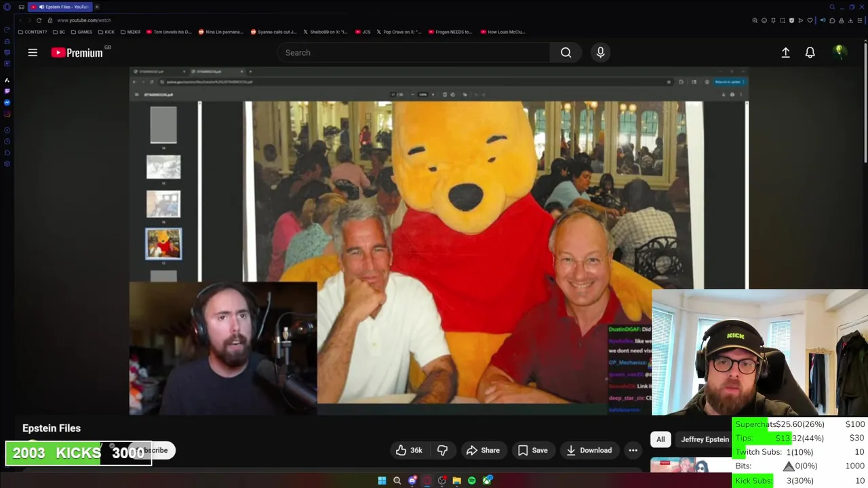Select the highlighted Winnie the Pooh page thumbnail
The height and width of the screenshot is (488, 868).
pyautogui.click(x=163, y=244)
